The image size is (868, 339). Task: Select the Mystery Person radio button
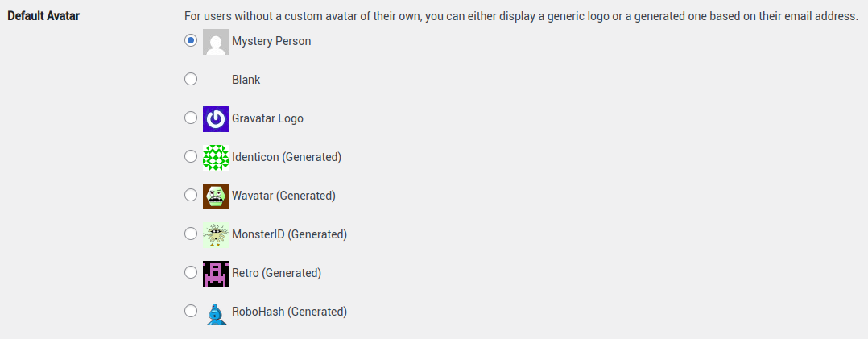(191, 40)
